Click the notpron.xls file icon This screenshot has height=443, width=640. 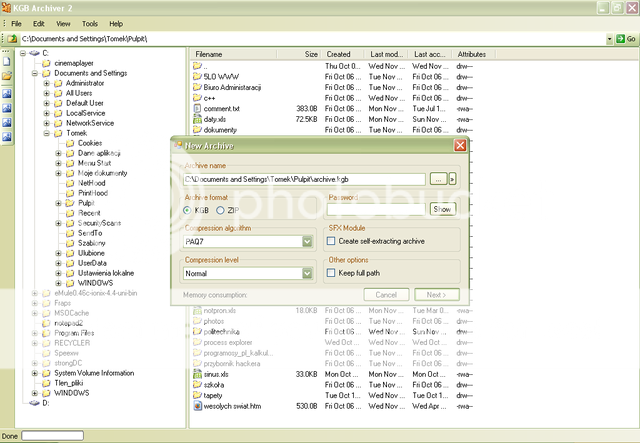point(197,310)
